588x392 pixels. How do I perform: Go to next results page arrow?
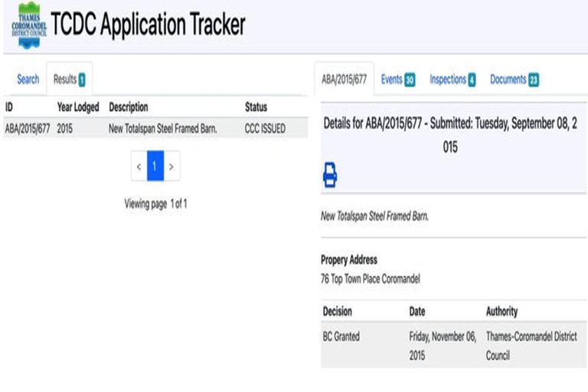(171, 166)
